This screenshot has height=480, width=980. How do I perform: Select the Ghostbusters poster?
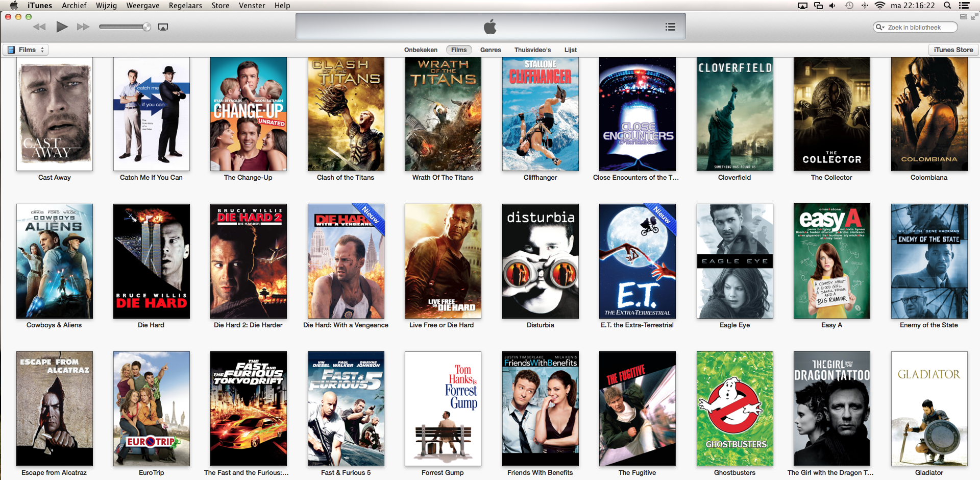tap(735, 409)
